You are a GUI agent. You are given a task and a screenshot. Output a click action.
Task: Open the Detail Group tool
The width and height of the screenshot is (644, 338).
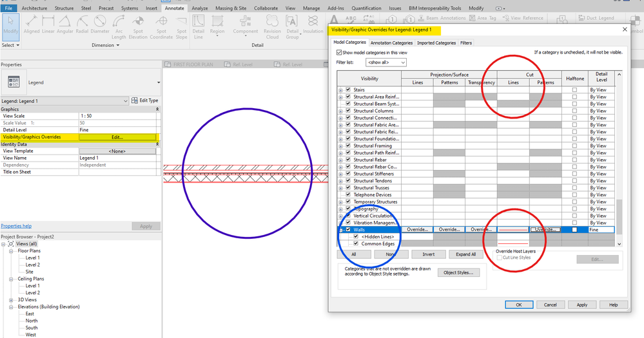coord(293,27)
